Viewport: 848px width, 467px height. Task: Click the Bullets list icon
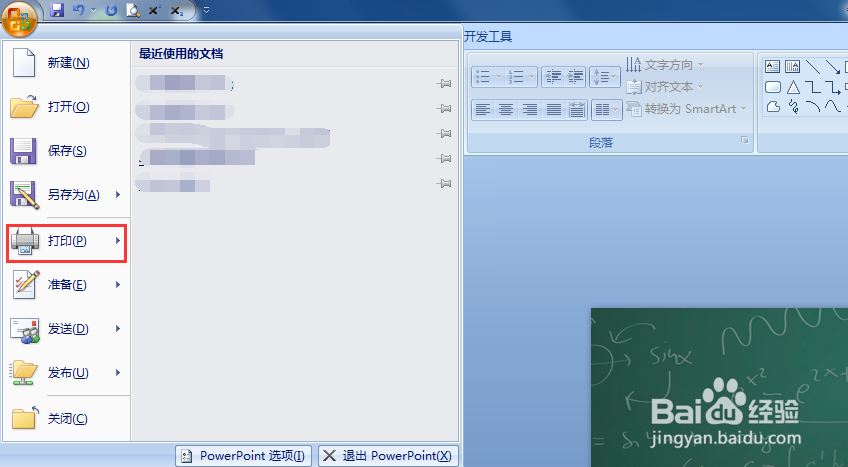coord(482,77)
